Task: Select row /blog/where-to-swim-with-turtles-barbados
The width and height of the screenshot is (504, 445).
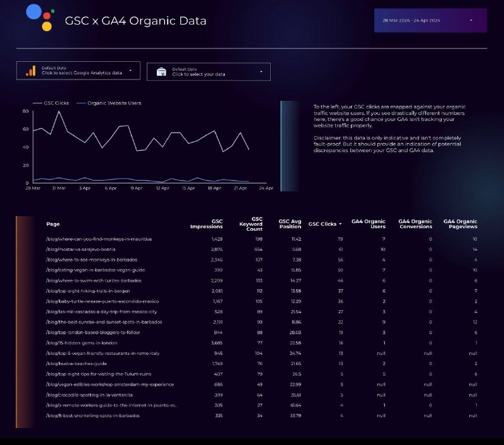Action: (261, 280)
